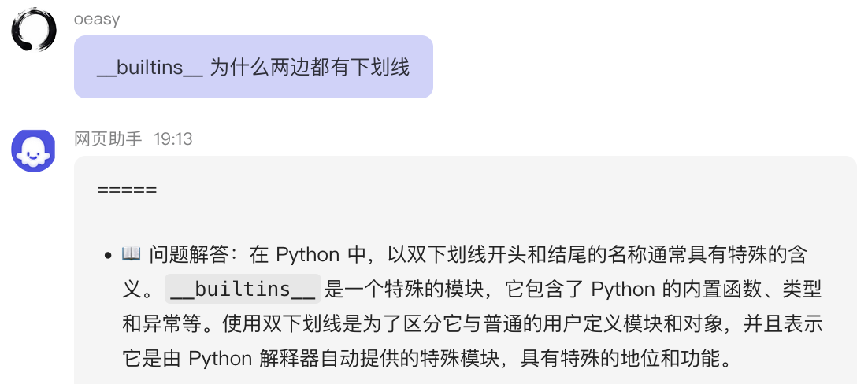The image size is (868, 384).
Task: Click the ===== separator line in reply
Action: 127,190
